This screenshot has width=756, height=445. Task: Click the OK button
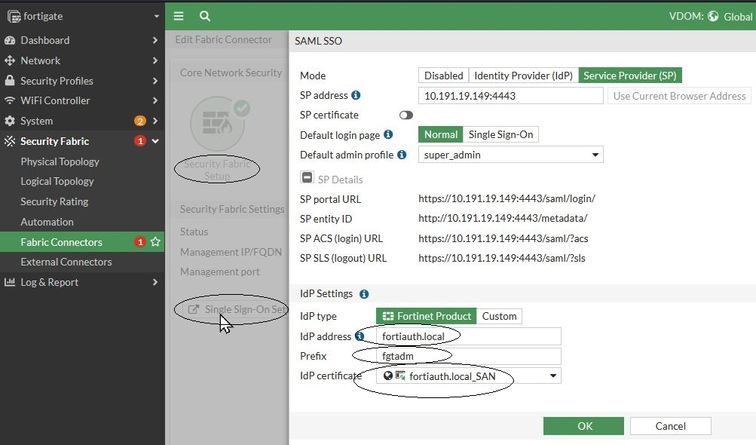pyautogui.click(x=583, y=426)
